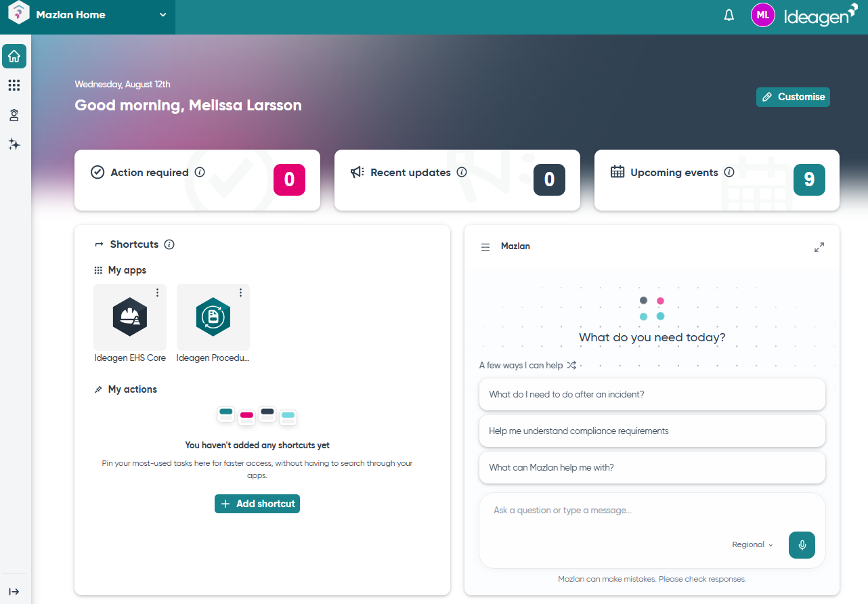Viewport: 868px width, 604px height.
Task: Click the 'Upcoming events' card title
Action: pos(674,173)
